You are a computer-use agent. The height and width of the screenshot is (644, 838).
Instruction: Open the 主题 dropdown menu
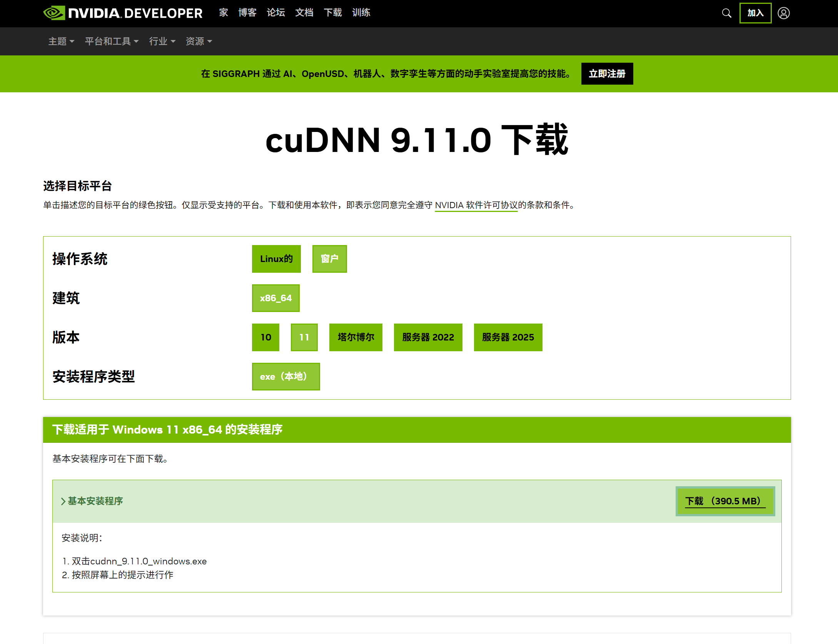pyautogui.click(x=61, y=41)
